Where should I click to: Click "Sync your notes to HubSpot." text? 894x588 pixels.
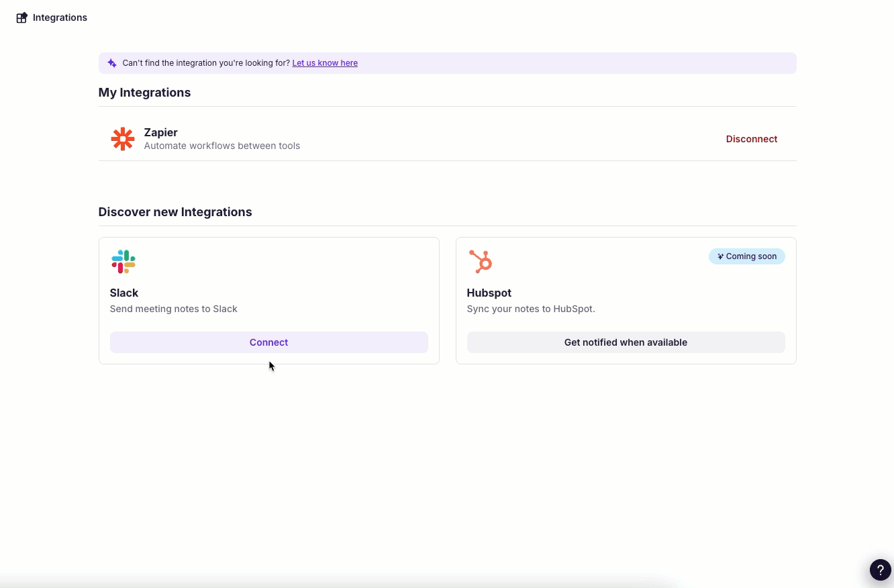point(531,309)
